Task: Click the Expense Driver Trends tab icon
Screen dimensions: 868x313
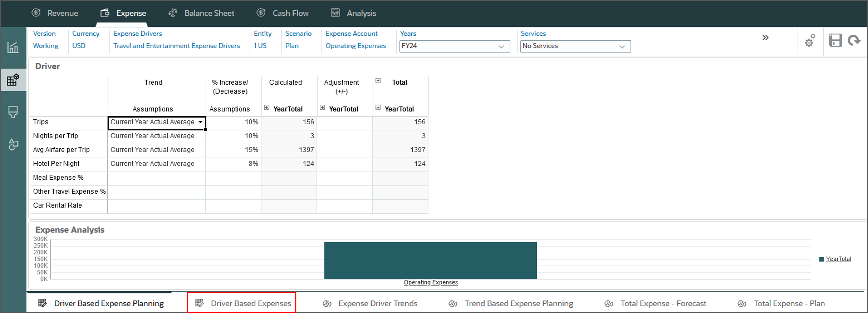Action: (327, 303)
